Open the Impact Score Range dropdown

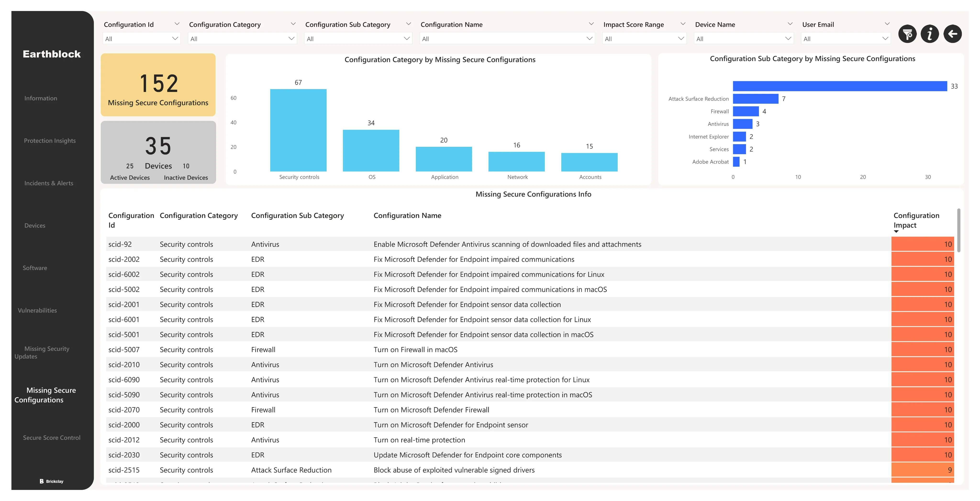pyautogui.click(x=644, y=39)
